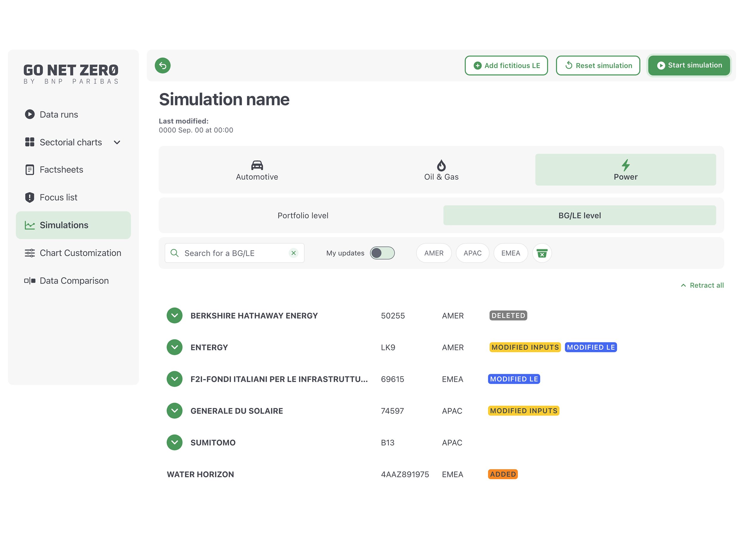Click the Chart Customization sliders icon
The image size is (744, 560).
tap(29, 253)
